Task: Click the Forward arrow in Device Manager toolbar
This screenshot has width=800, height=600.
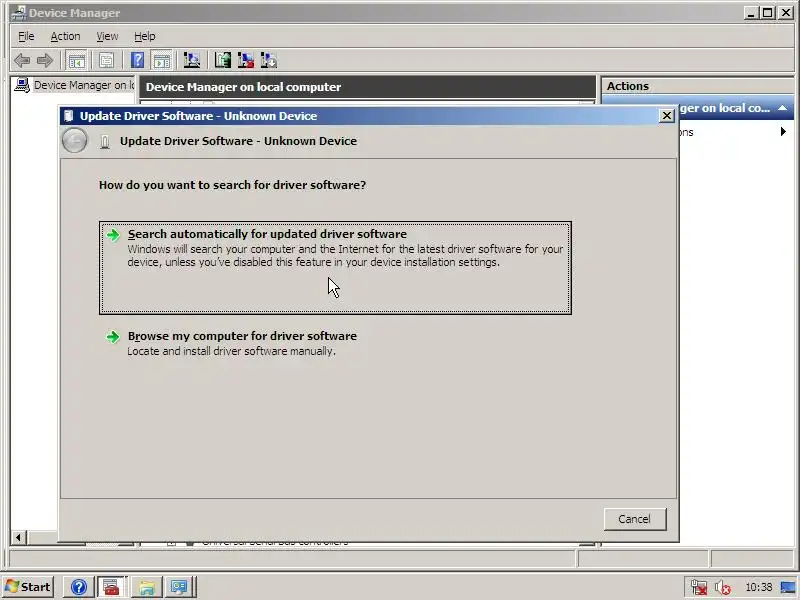Action: click(x=45, y=61)
